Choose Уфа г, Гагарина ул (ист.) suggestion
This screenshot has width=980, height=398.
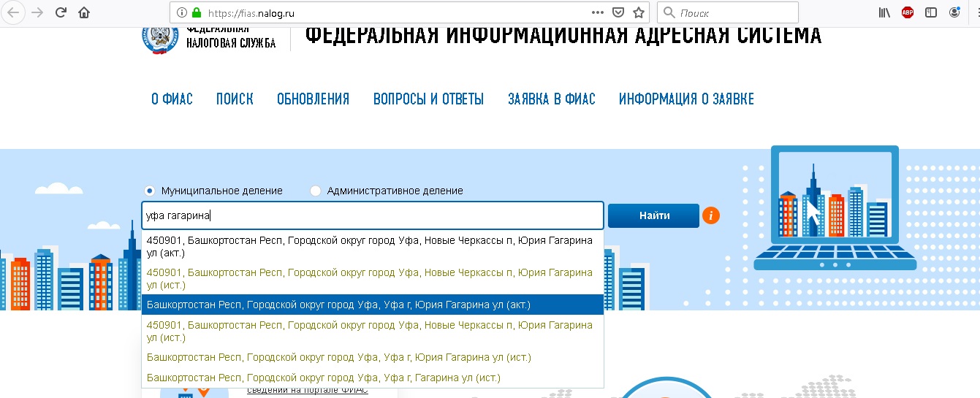[x=373, y=378]
